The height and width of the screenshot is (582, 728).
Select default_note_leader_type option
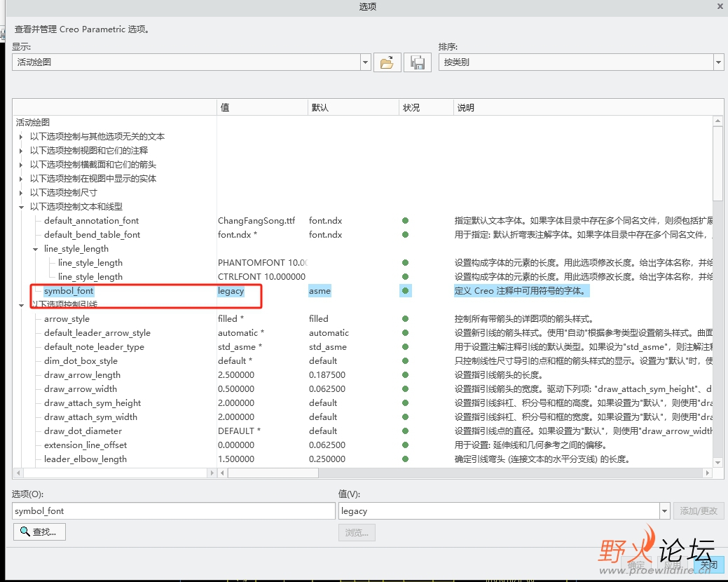pyautogui.click(x=94, y=346)
